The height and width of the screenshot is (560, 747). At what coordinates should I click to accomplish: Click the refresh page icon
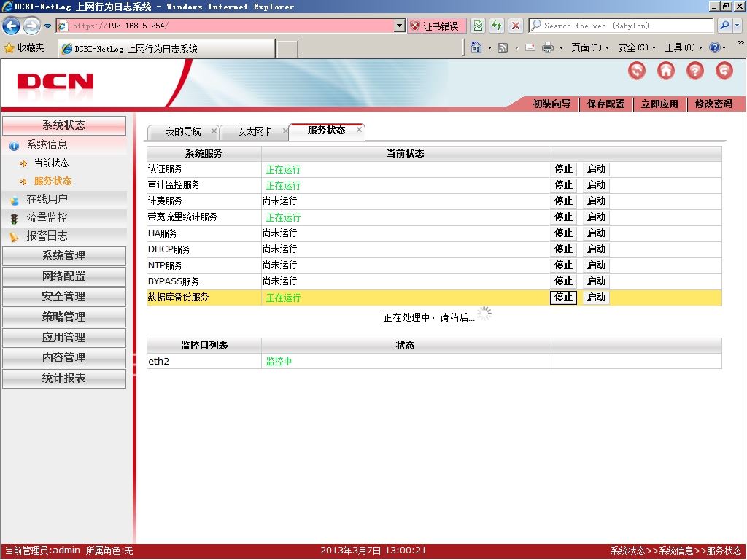[x=496, y=26]
